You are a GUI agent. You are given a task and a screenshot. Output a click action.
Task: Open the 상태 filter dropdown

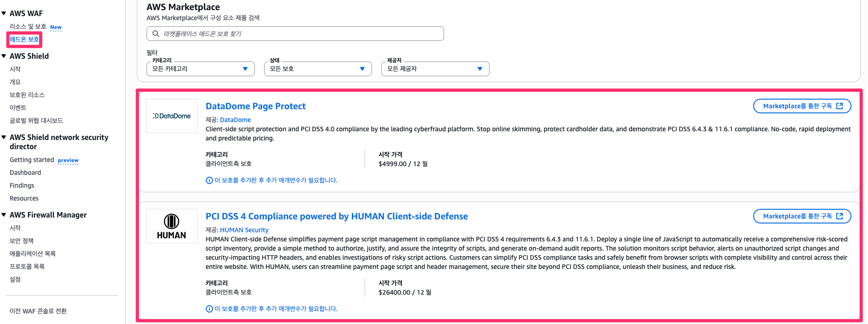pos(318,69)
